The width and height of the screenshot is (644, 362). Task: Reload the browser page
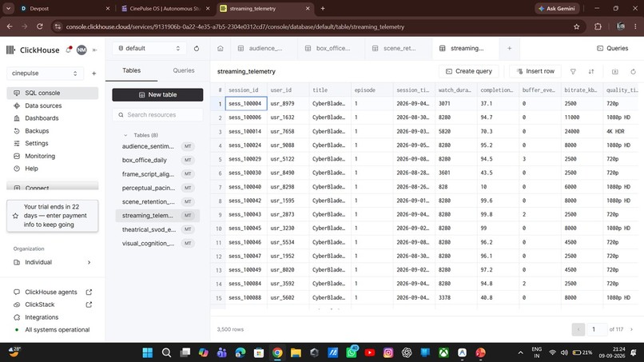(x=40, y=26)
